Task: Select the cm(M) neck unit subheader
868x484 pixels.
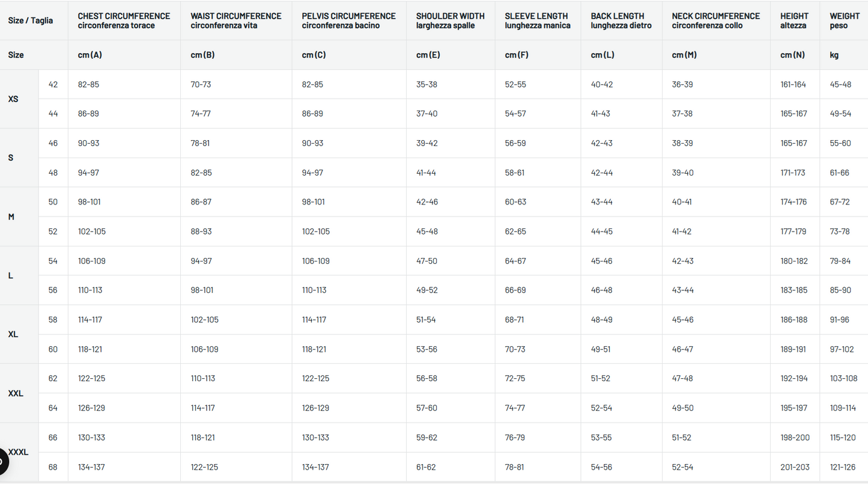Action: click(x=684, y=55)
